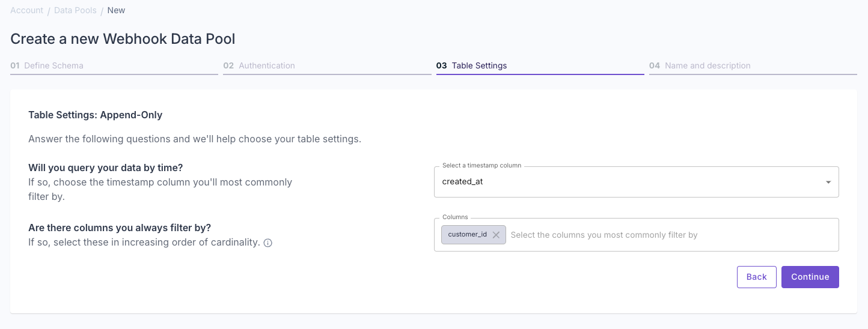Click 'Will you query your data by time?' text

(x=106, y=168)
